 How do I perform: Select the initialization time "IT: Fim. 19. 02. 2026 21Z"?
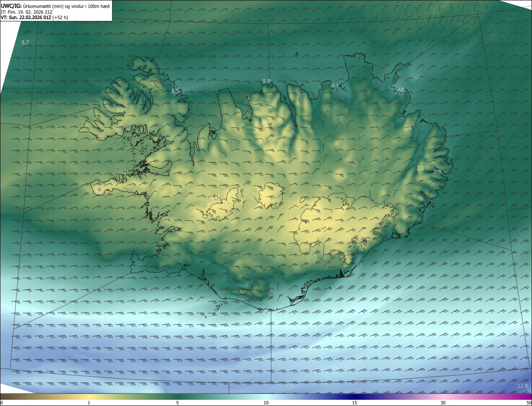click(x=27, y=12)
